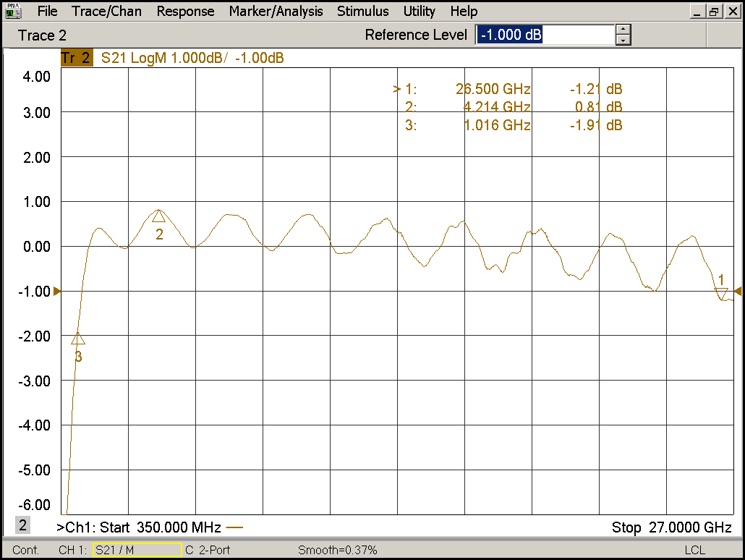Click the CH 1: status bar label

73,550
